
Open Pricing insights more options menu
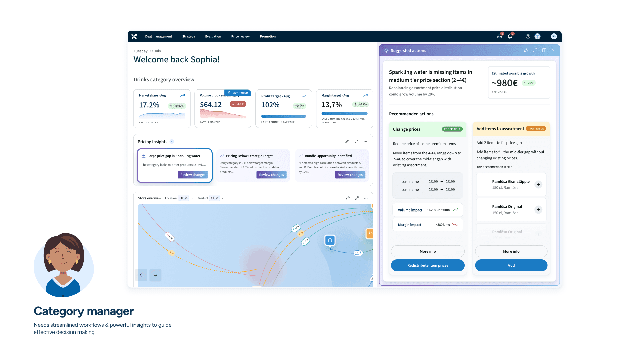365,142
